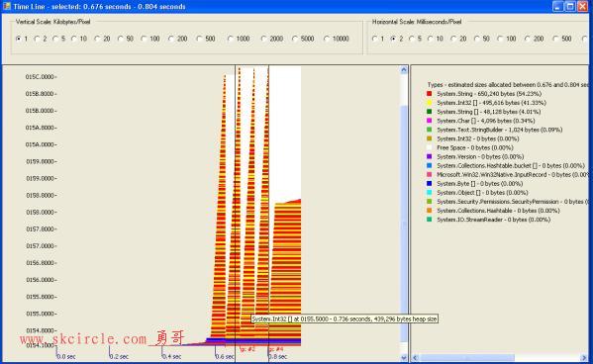Screen dimensions: 593x364
Task: Click the System.Text.StringBuilder legend swatch
Action: [430, 130]
